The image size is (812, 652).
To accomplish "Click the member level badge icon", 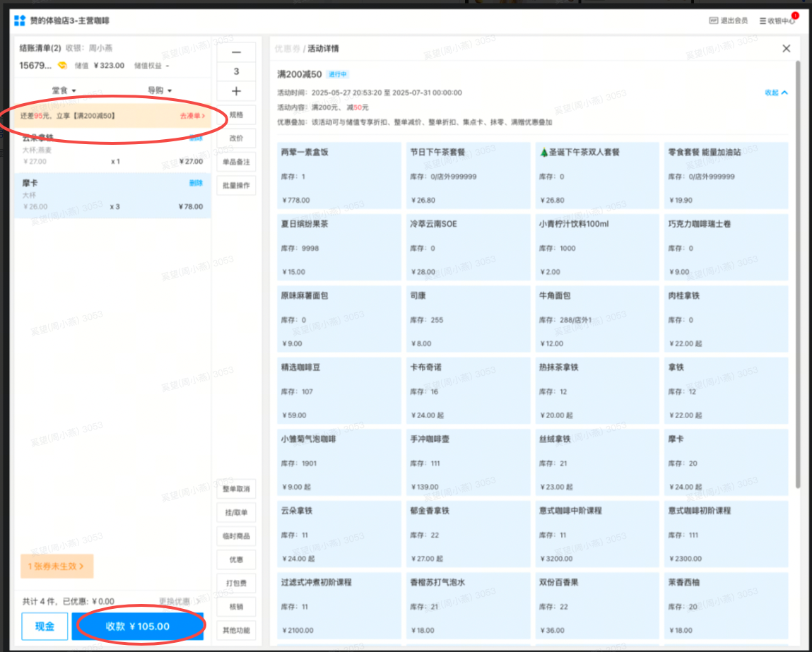I will 62,66.
